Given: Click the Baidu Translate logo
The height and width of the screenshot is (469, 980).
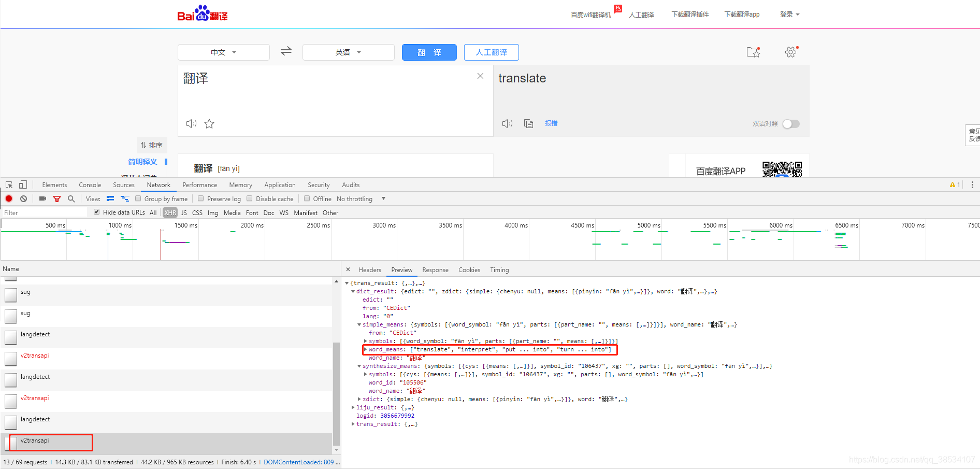Looking at the screenshot, I should click(203, 13).
